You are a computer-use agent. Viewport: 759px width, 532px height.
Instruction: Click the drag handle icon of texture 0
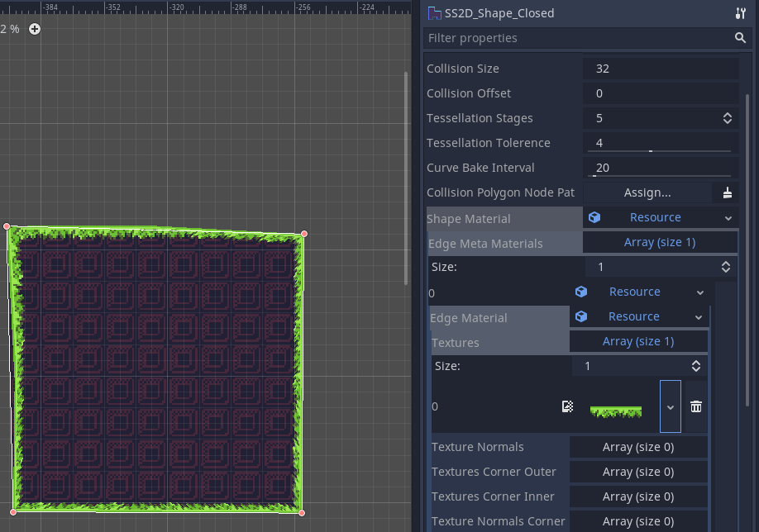(567, 406)
